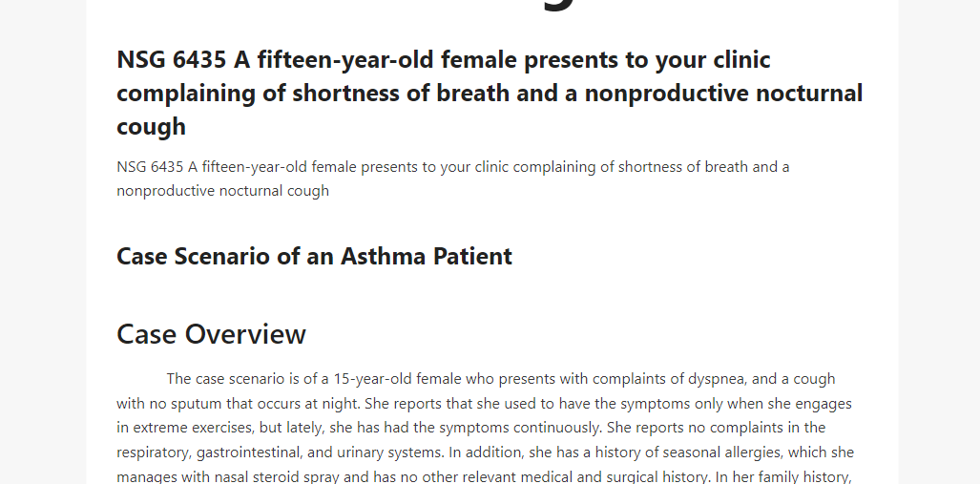The width and height of the screenshot is (980, 484).
Task: Click the bold NSG 6435 article title heading
Action: [x=490, y=93]
